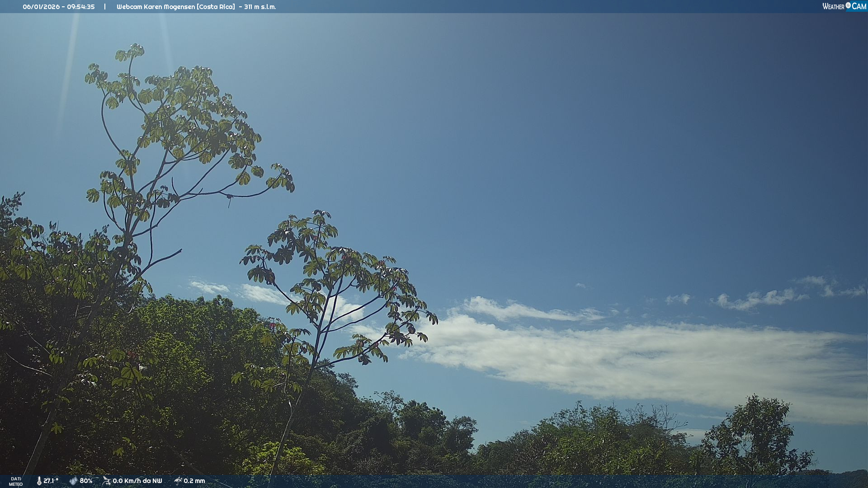868x488 pixels.
Task: Click the camera lens in WeatherCam logo
Action: point(848,5)
